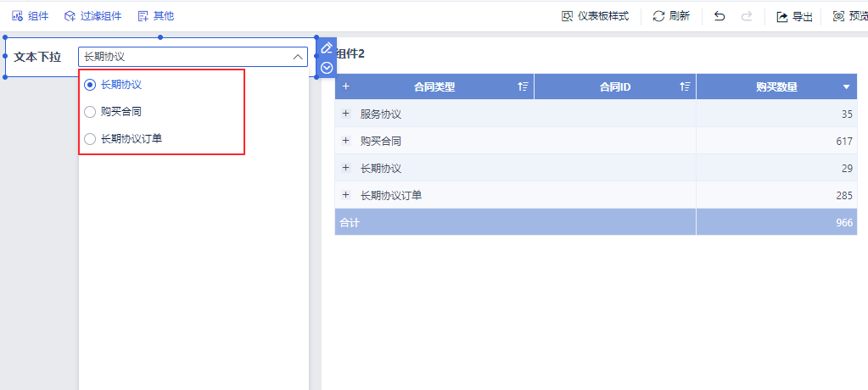Click the value 29 cell

click(776, 168)
